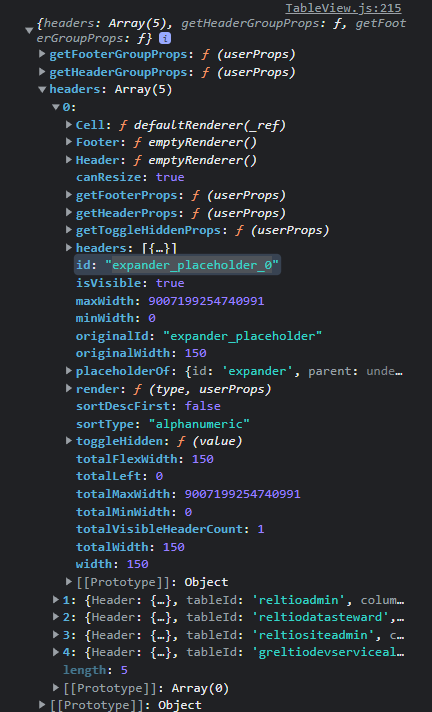Click the sortDescFirst: false property
This screenshot has height=712, width=432.
pos(148,406)
